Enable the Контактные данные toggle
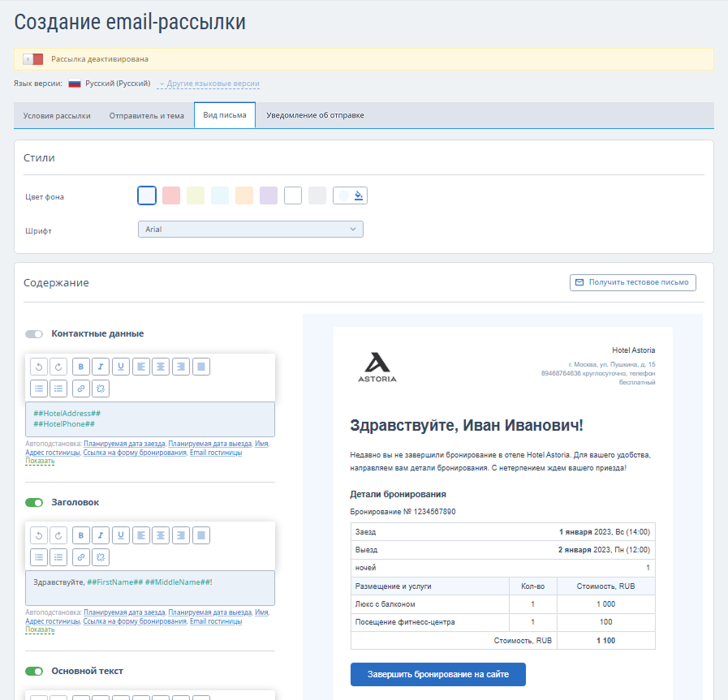 pos(34,334)
